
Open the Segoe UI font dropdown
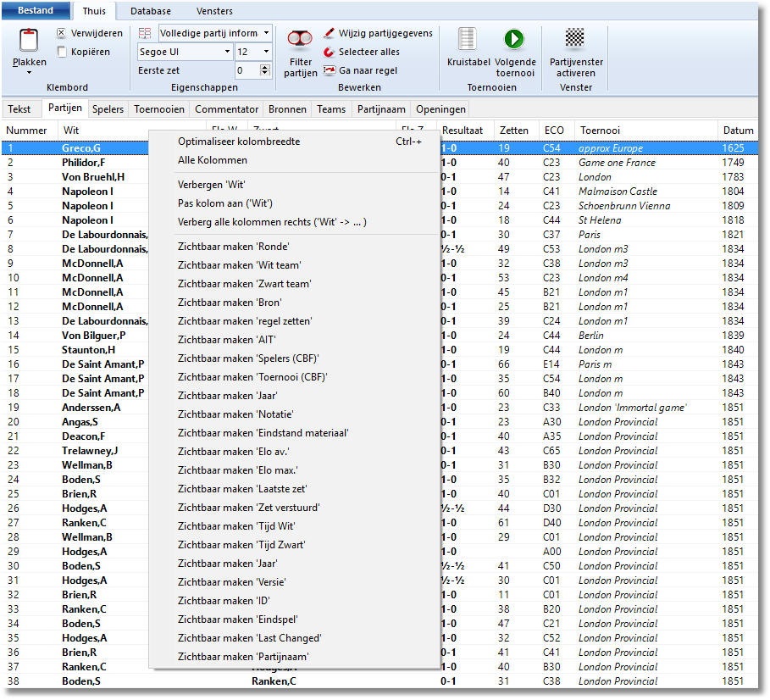click(x=226, y=52)
